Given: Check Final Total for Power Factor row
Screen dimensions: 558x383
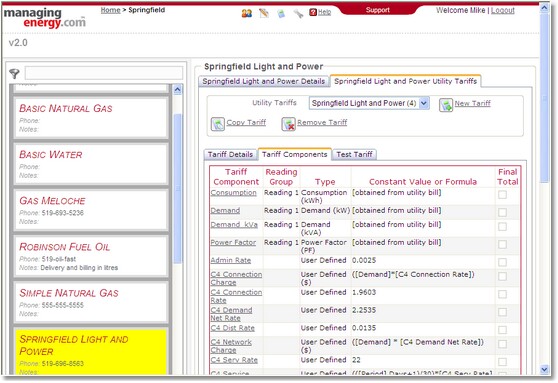Looking at the screenshot, I should coord(502,245).
